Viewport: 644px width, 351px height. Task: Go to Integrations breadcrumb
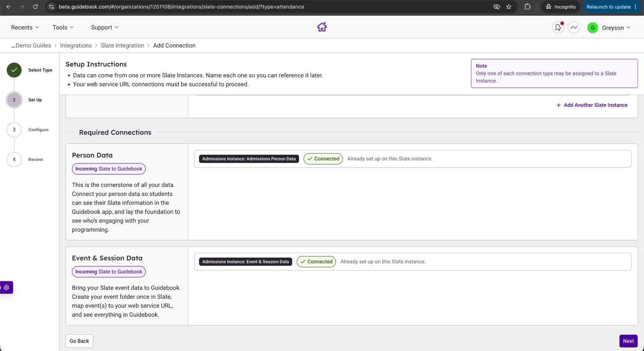76,45
